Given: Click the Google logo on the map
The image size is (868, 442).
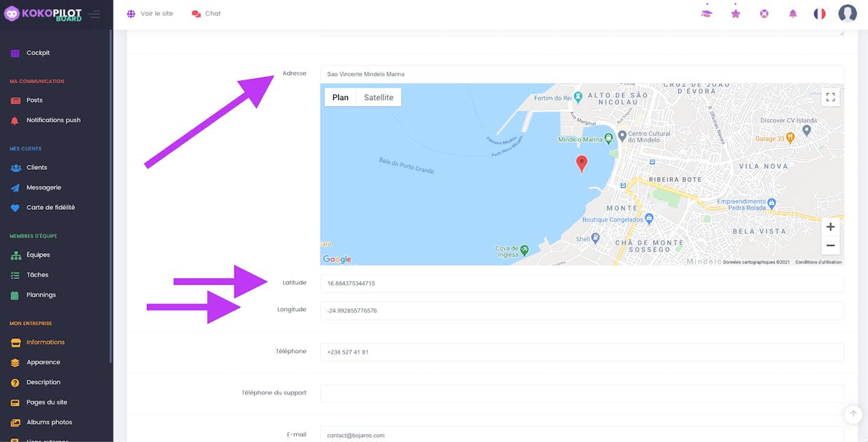Looking at the screenshot, I should pos(337,259).
